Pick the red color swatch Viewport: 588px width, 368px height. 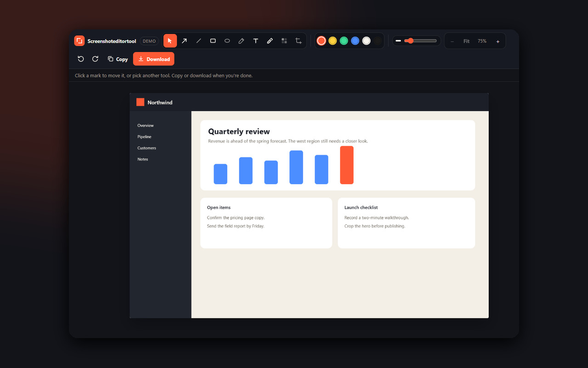[322, 41]
